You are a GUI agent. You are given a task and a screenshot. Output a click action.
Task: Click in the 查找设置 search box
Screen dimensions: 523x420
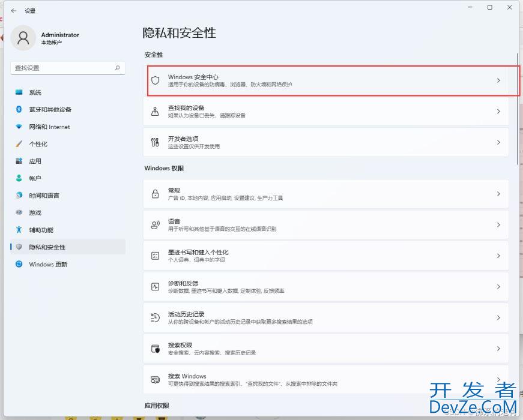[x=68, y=68]
